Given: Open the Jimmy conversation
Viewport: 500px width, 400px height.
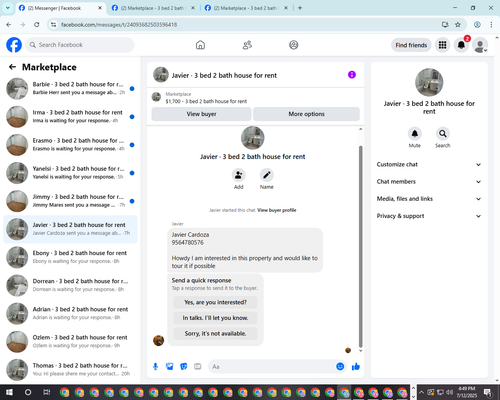Looking at the screenshot, I should [70, 201].
